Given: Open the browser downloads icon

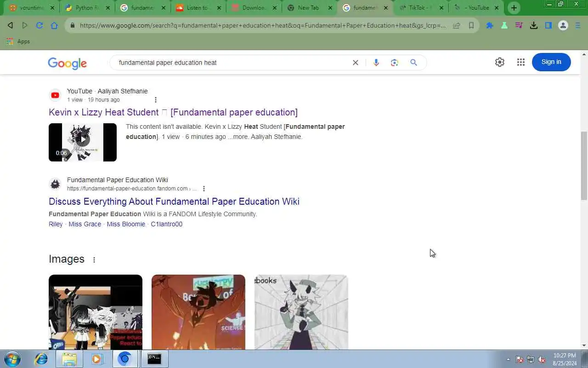Looking at the screenshot, I should pyautogui.click(x=534, y=25).
